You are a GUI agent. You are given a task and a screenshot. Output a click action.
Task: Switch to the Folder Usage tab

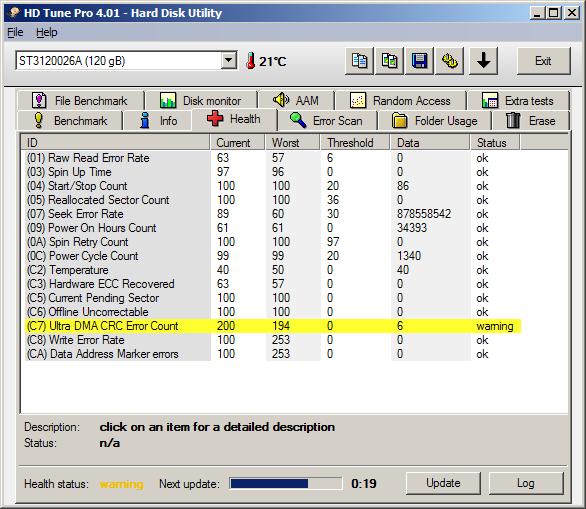[x=435, y=121]
